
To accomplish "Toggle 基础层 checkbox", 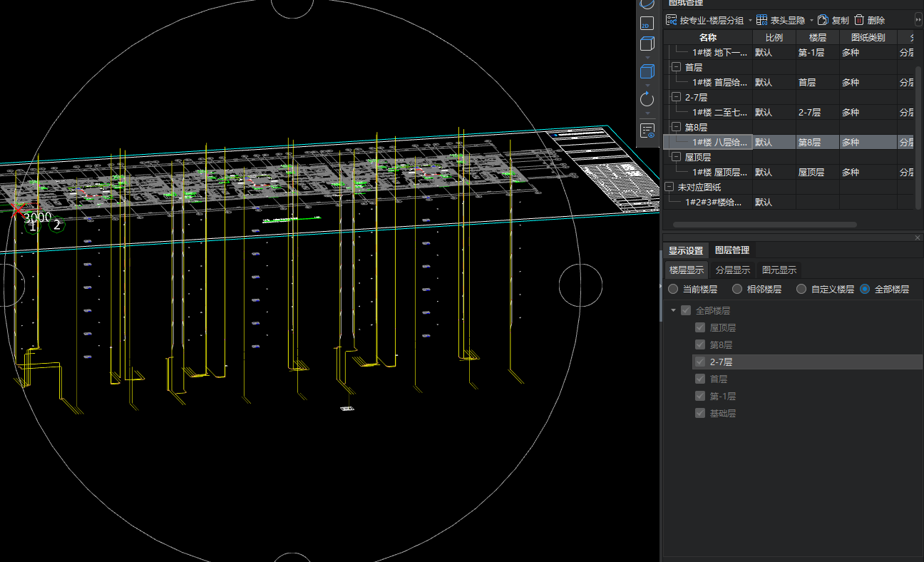I will coord(700,413).
